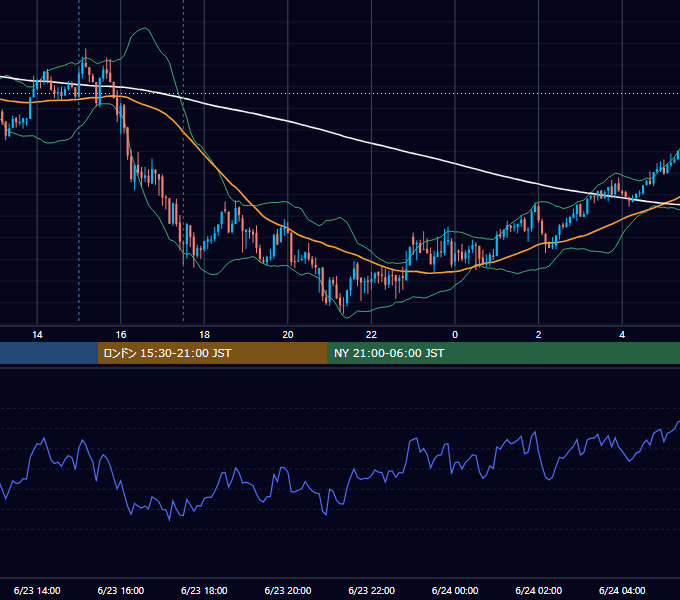Click the hour label 2 on the axis
This screenshot has height=600, width=680.
[539, 335]
